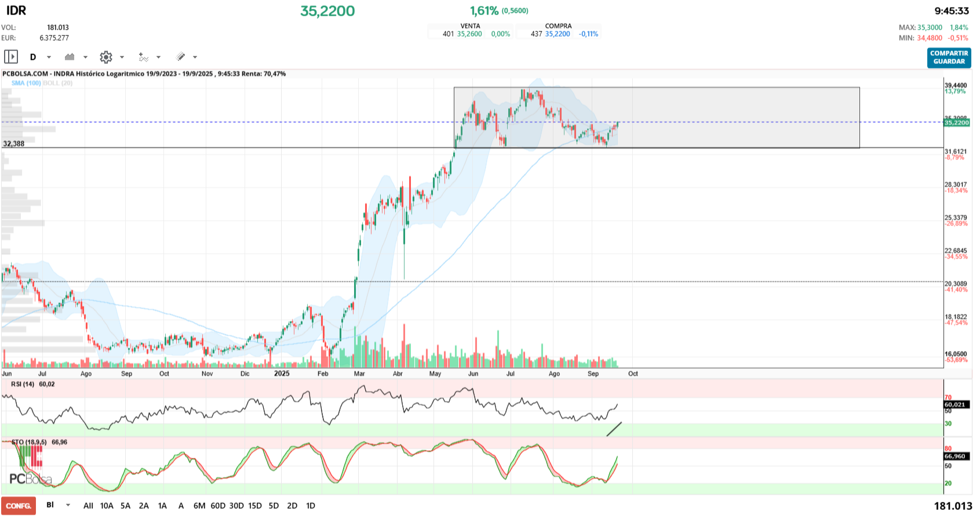The height and width of the screenshot is (518, 980).
Task: Select the All time range
Action: coord(88,506)
